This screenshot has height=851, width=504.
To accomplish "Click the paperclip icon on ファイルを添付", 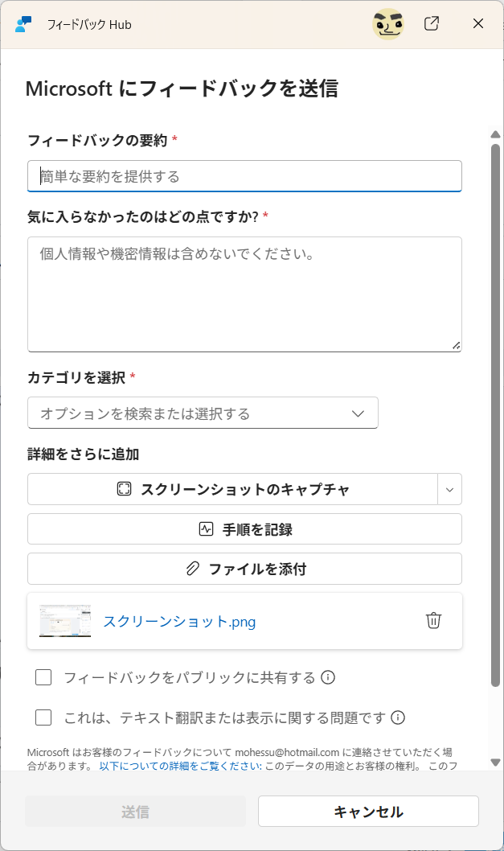I will click(193, 569).
